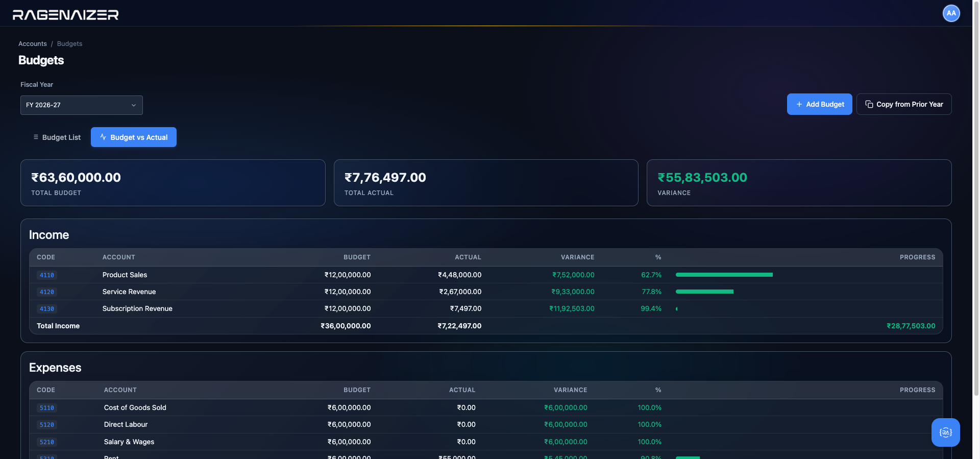Click Total Income actual ₹7,22,497.00

coord(459,326)
